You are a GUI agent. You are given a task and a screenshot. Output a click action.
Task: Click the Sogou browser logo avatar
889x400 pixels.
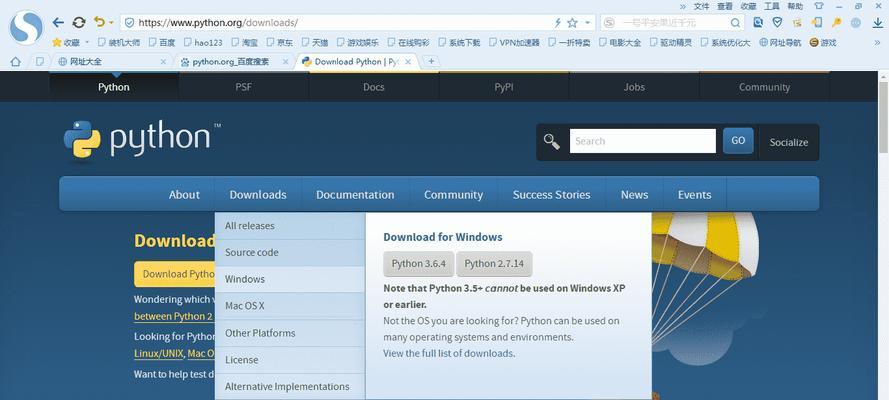[26, 27]
